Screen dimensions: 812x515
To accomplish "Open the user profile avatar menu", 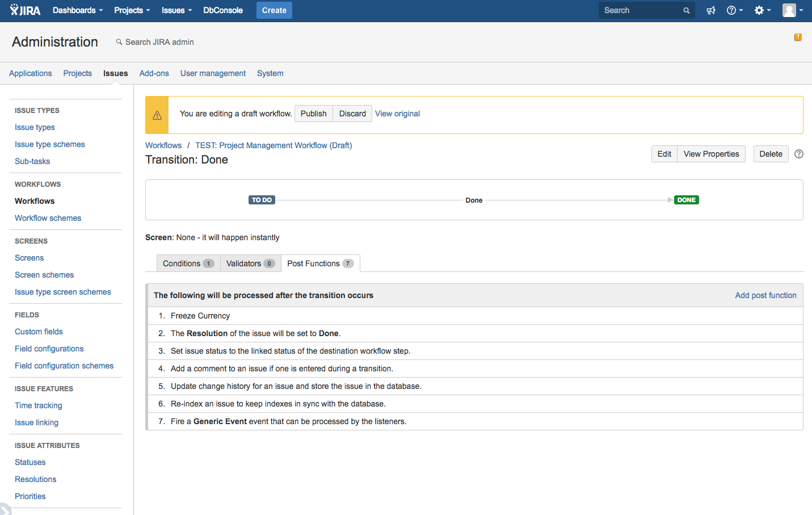I will coord(793,10).
